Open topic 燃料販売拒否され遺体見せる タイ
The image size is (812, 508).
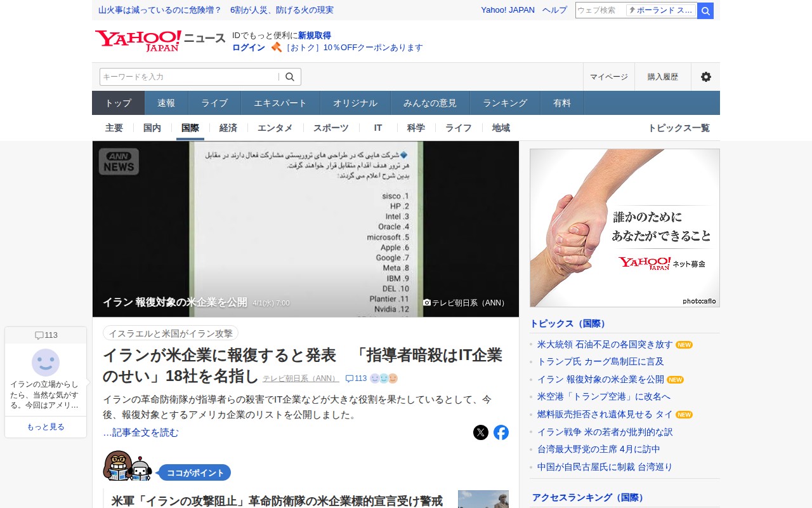click(605, 415)
